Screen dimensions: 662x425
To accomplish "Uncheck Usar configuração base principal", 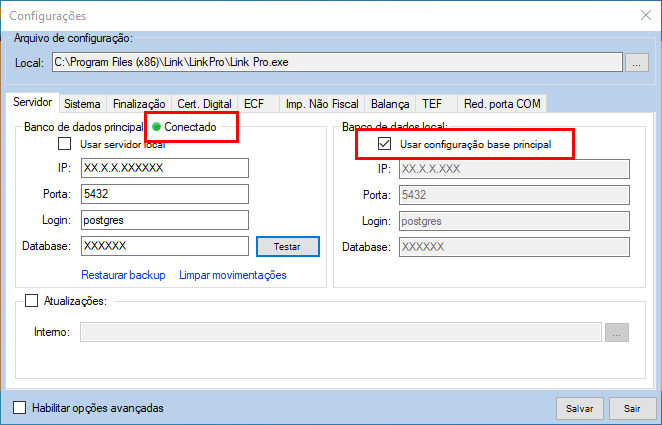I will pyautogui.click(x=385, y=145).
